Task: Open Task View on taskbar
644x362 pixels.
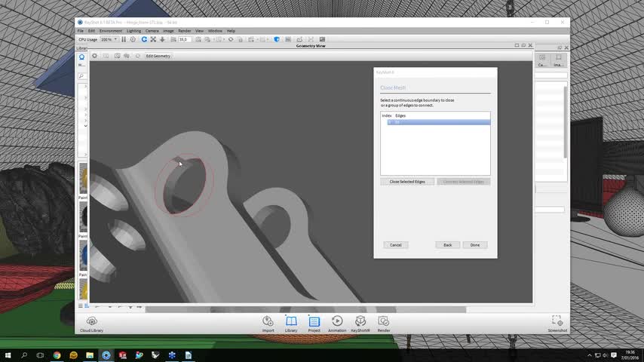Action: (x=40, y=355)
